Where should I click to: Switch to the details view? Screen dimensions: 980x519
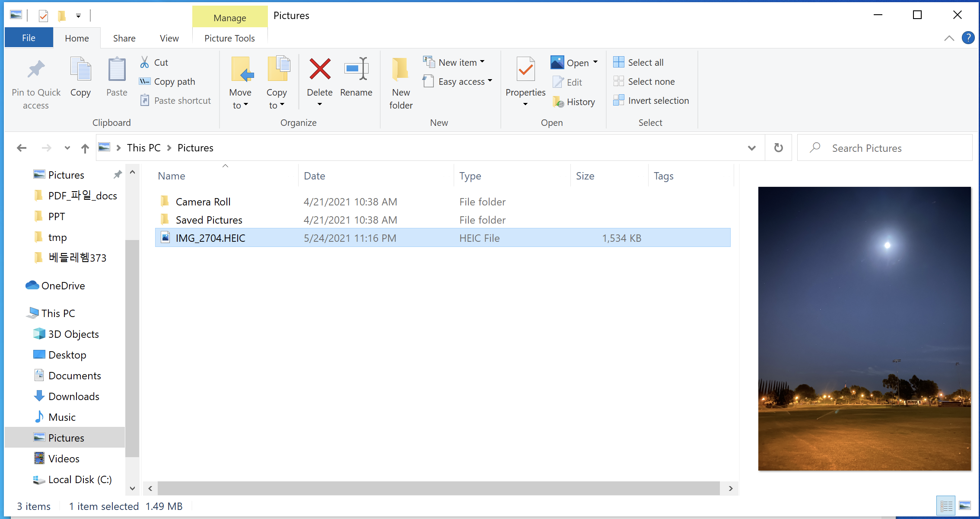click(946, 506)
